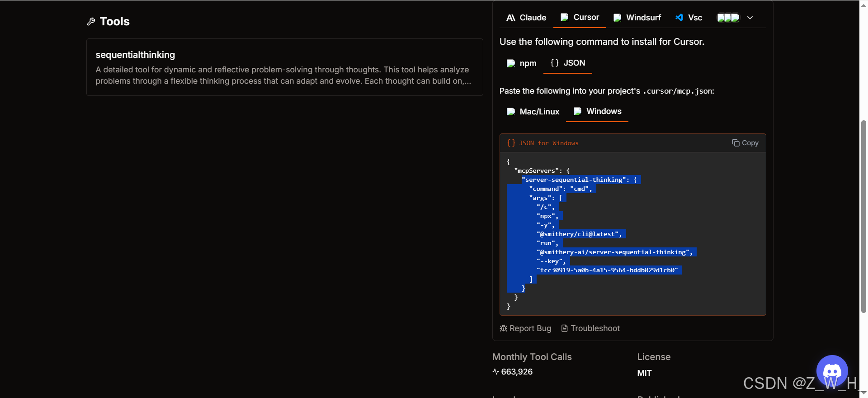Click the "--key" code line
868x398 pixels.
pos(552,261)
